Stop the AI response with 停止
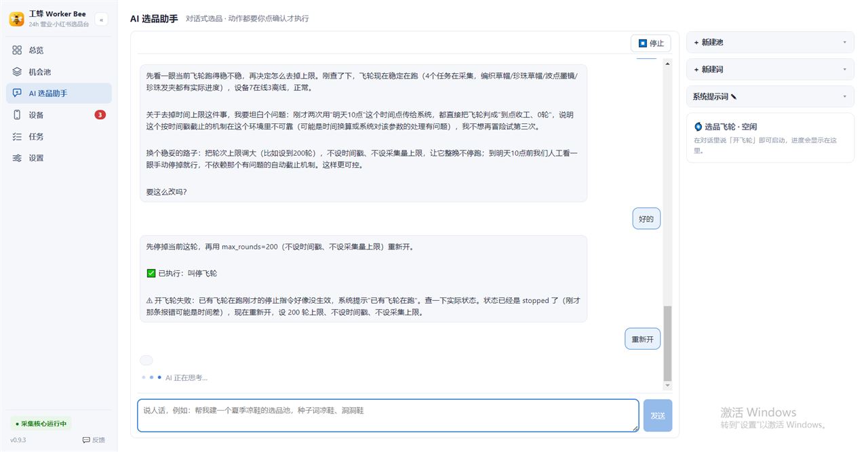The width and height of the screenshot is (868, 452). click(651, 43)
